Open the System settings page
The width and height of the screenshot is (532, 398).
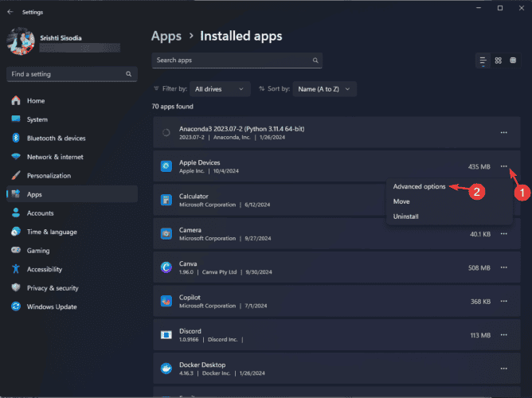(x=72, y=119)
